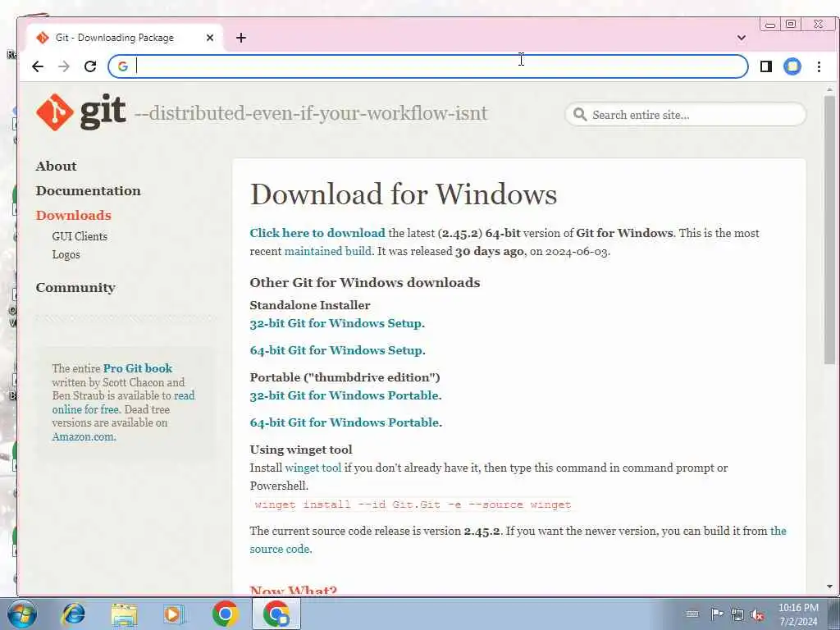840x630 pixels.
Task: Click the Google icon in address bar
Action: [x=123, y=66]
